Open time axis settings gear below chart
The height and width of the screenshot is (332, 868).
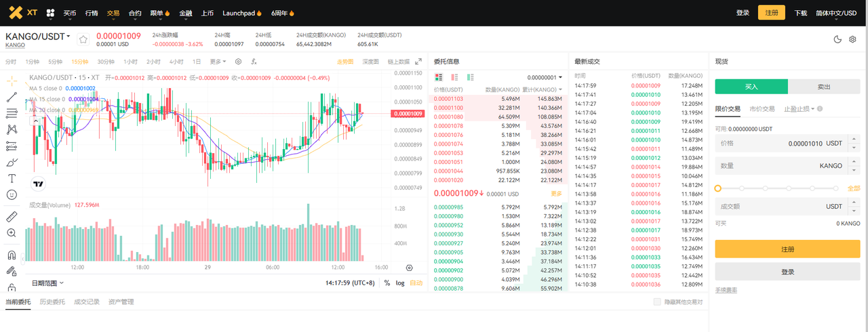409,268
